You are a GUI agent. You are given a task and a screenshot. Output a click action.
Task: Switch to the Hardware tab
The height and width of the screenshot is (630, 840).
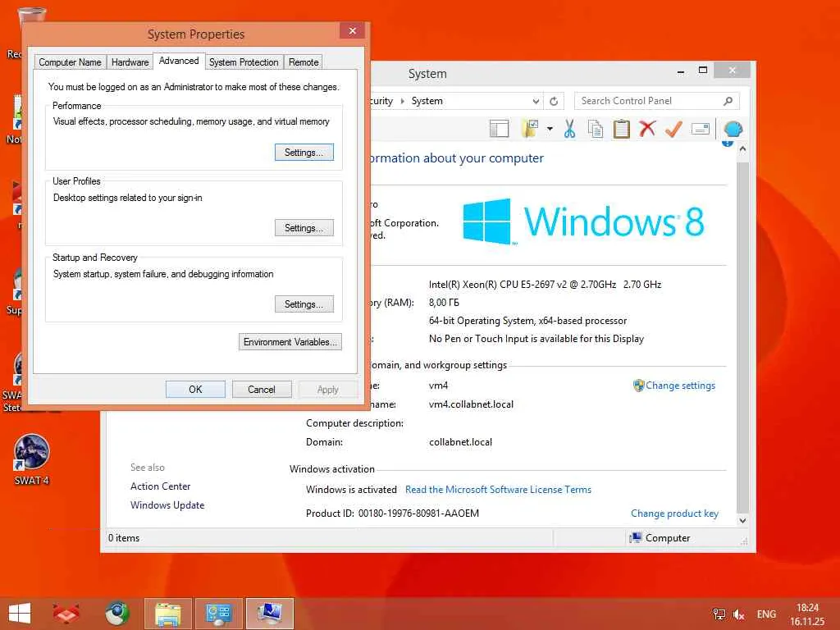(130, 62)
